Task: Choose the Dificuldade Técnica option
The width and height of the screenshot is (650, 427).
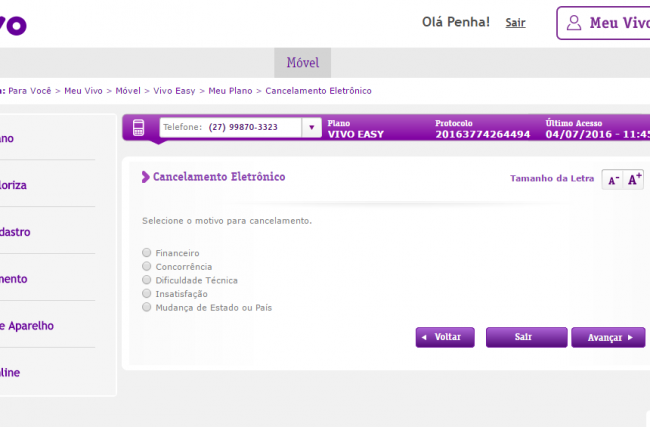Action: (146, 280)
